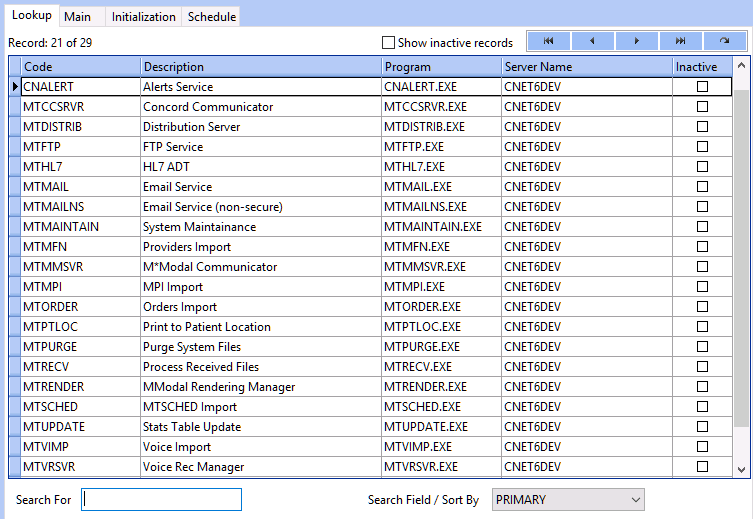Toggle Inactive checkbox for MTCCSRVR row
The image size is (753, 519).
(702, 107)
